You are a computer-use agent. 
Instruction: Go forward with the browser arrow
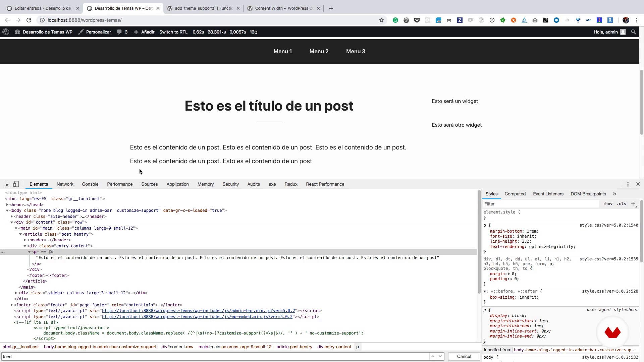[x=18, y=20]
